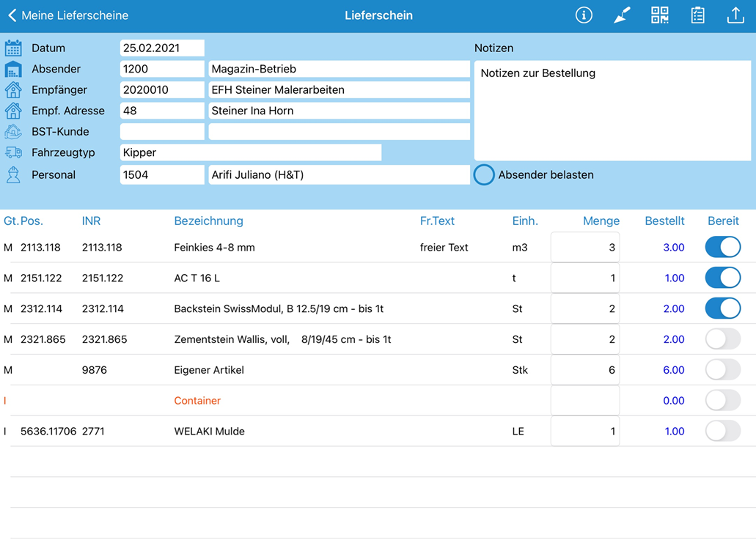Select the WELAKI Mulde description
This screenshot has width=756, height=540.
(209, 432)
